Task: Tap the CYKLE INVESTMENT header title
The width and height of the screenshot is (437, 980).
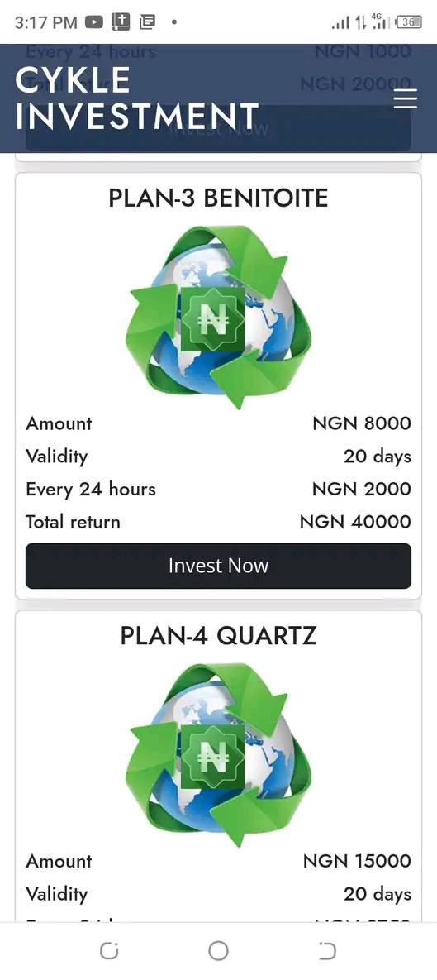Action: click(136, 98)
